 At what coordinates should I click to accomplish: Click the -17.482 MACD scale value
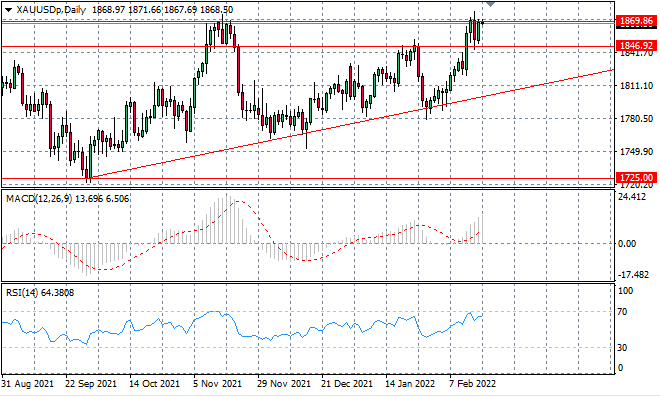pos(633,274)
